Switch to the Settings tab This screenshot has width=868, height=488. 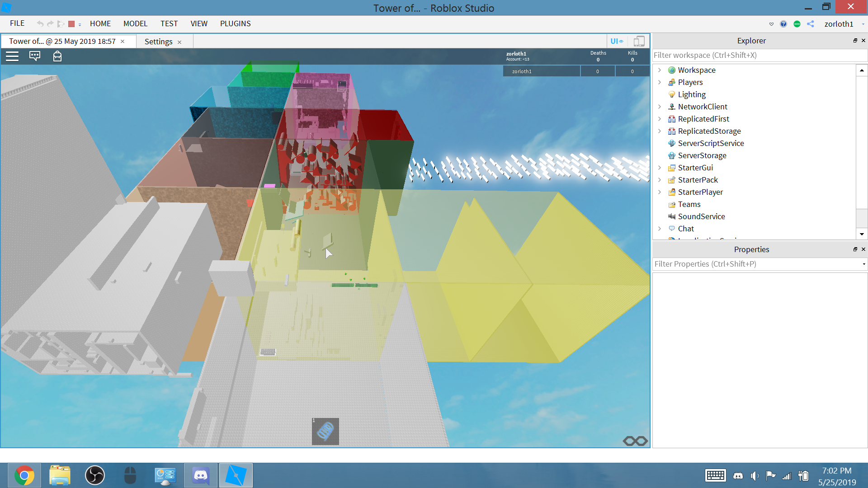tap(158, 42)
